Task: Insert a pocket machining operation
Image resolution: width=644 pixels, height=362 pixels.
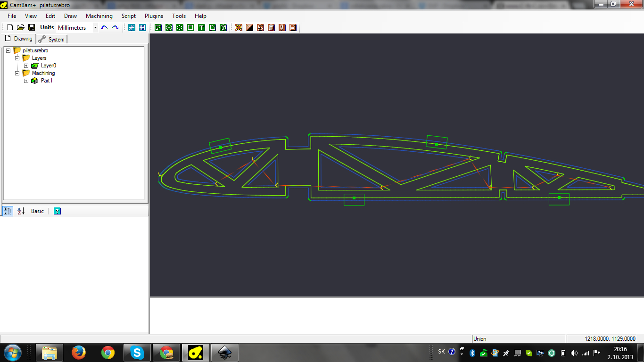Action: tap(249, 27)
